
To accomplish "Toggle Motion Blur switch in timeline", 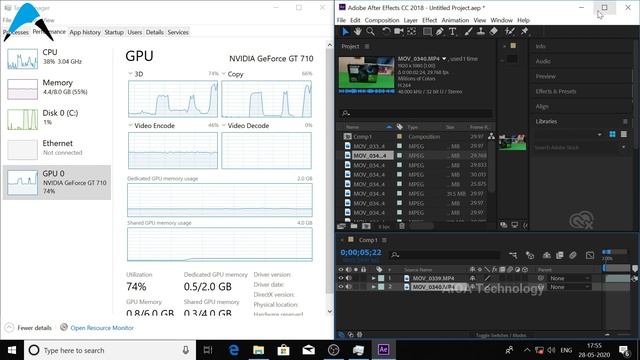I will 573,255.
